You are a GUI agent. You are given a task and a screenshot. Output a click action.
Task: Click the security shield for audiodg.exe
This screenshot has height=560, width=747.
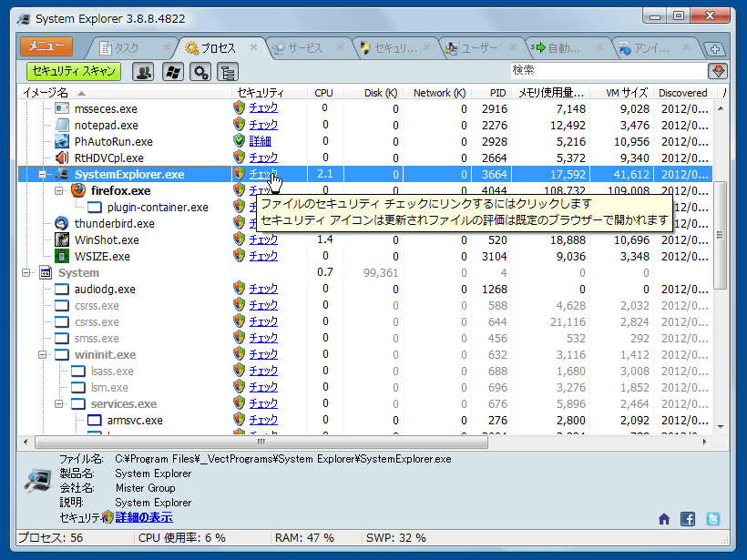240,289
